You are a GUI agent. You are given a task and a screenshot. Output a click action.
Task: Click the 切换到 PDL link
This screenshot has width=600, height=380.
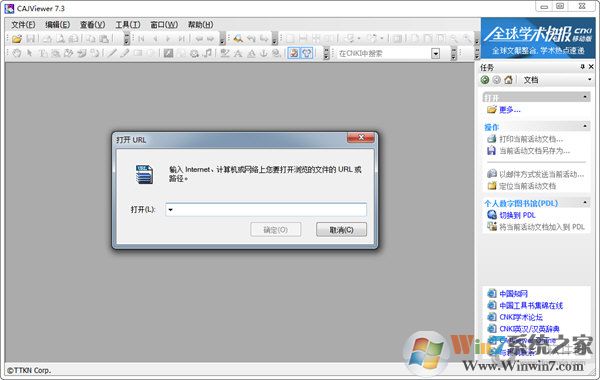tap(517, 215)
